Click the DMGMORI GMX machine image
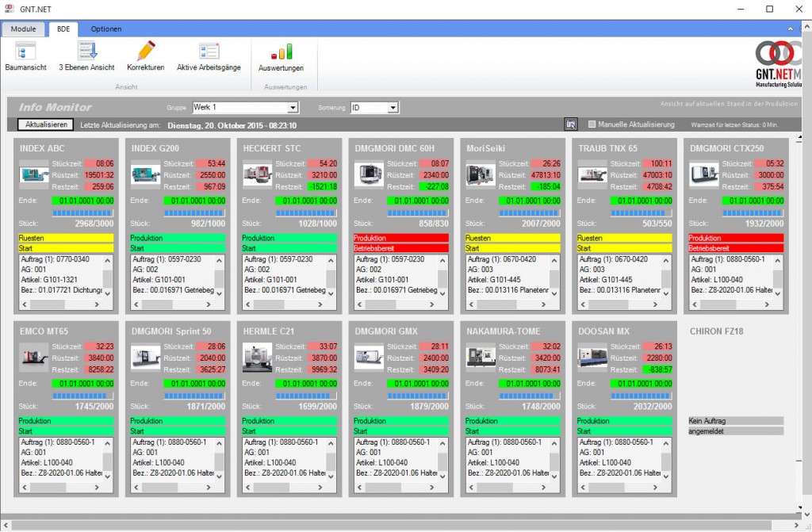 [x=369, y=358]
